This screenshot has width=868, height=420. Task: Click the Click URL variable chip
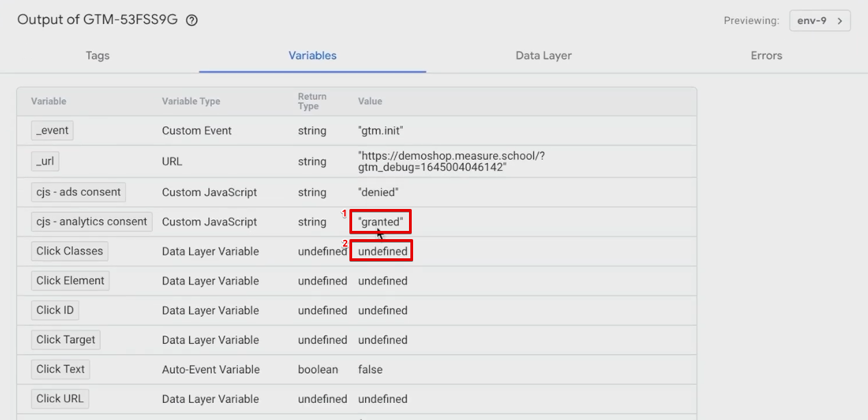[60, 399]
